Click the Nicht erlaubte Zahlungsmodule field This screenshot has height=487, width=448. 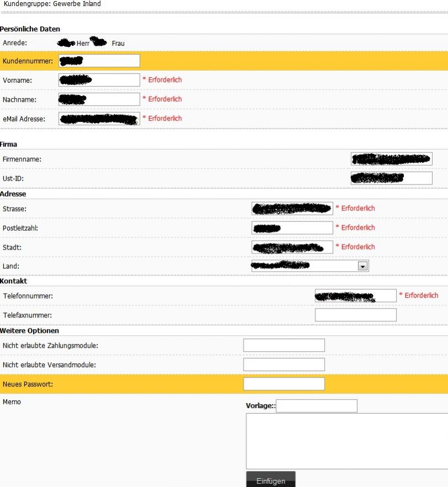pyautogui.click(x=284, y=345)
